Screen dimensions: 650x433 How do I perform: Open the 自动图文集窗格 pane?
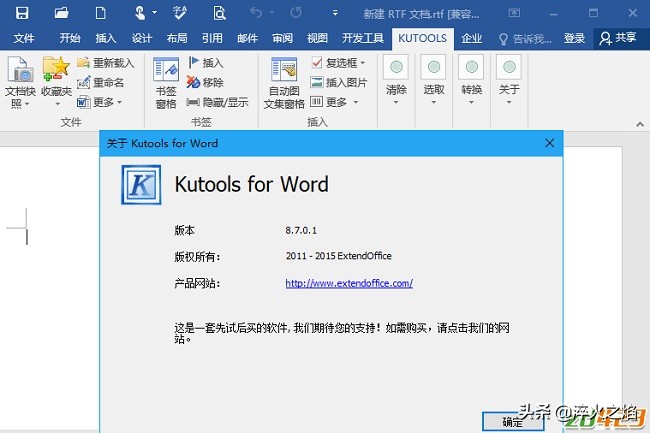[284, 83]
